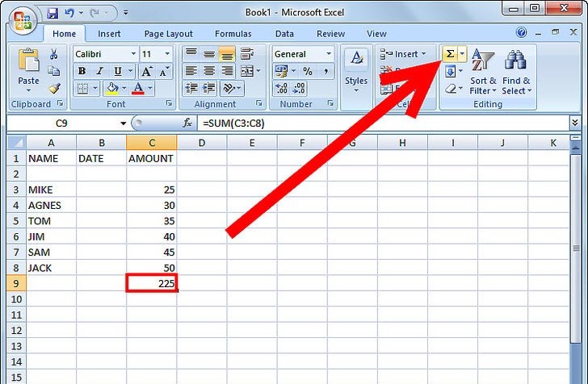Screen dimensions: 588x384
Task: Toggle Bold formatting
Action: point(82,71)
